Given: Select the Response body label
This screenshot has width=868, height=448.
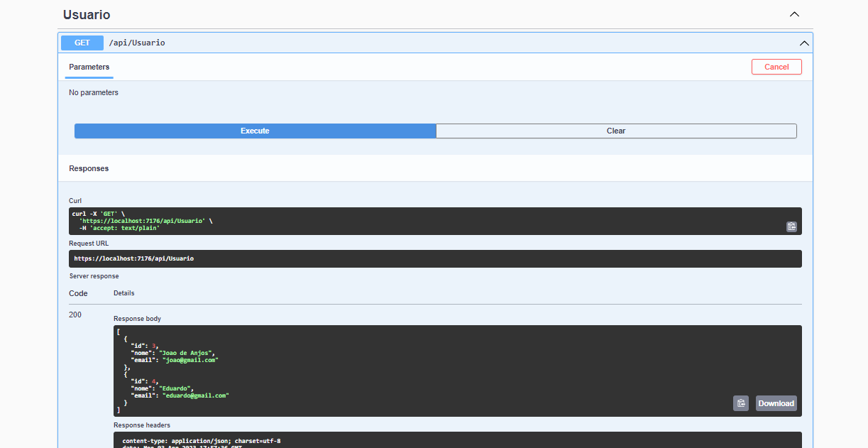Looking at the screenshot, I should [x=138, y=319].
